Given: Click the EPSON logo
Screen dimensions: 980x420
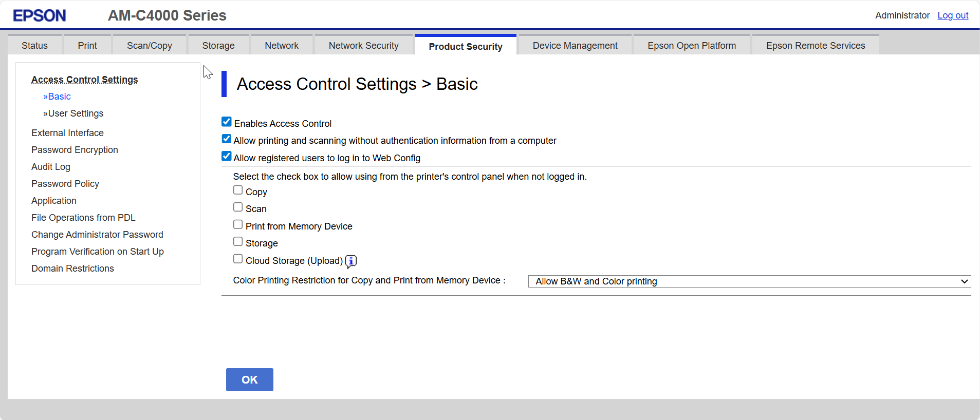Looking at the screenshot, I should click(40, 15).
